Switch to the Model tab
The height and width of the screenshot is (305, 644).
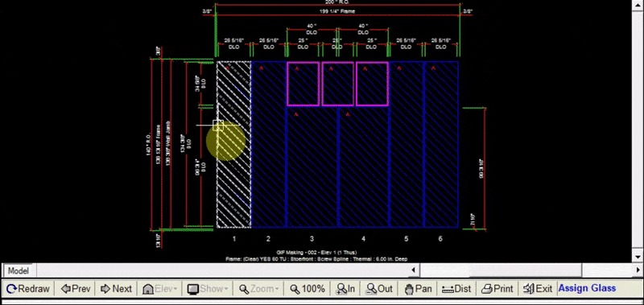19,270
